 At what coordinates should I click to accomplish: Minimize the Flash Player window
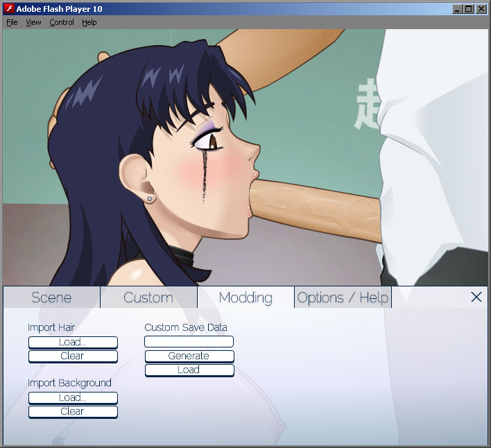[458, 9]
